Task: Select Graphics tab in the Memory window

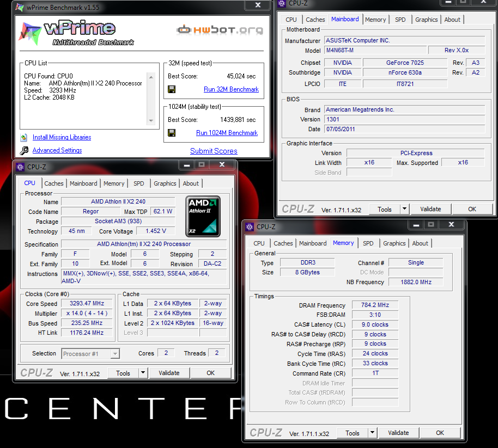Action: 394,243
